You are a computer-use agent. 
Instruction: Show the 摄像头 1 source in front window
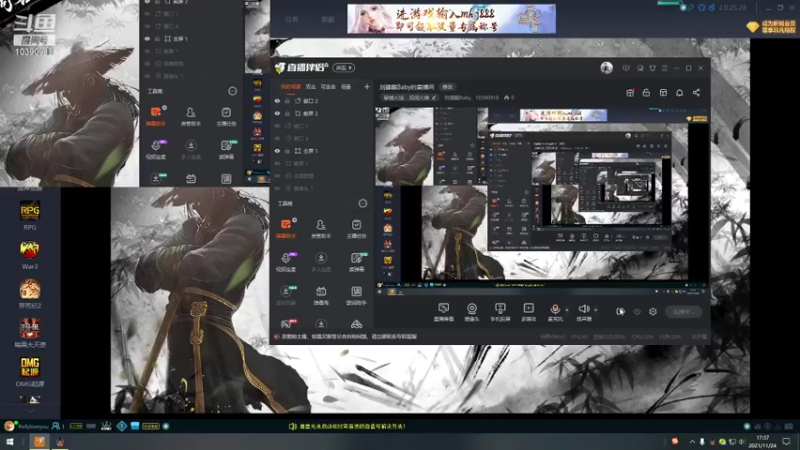tap(278, 188)
